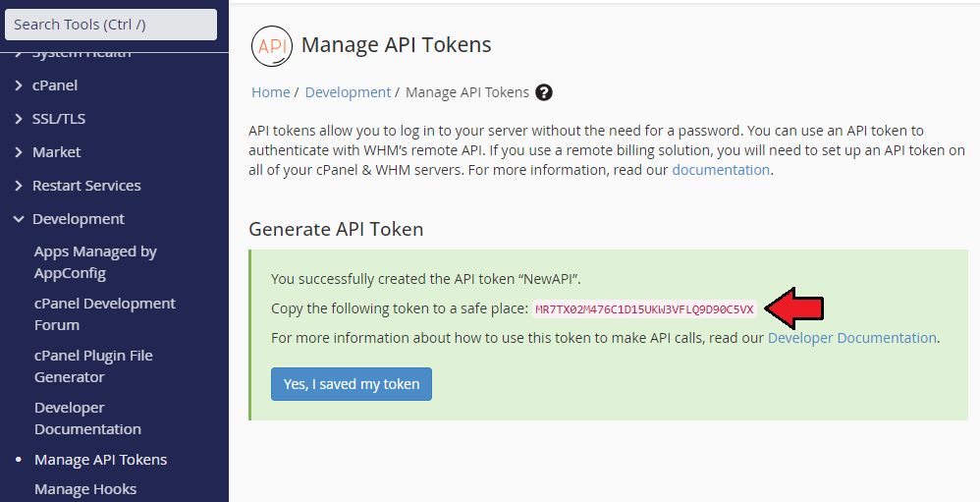The image size is (980, 502).
Task: Click the Manage API Tokens page title
Action: click(x=397, y=45)
